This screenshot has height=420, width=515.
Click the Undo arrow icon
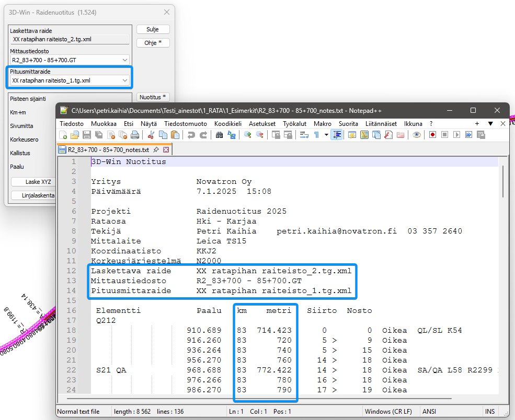click(x=191, y=135)
